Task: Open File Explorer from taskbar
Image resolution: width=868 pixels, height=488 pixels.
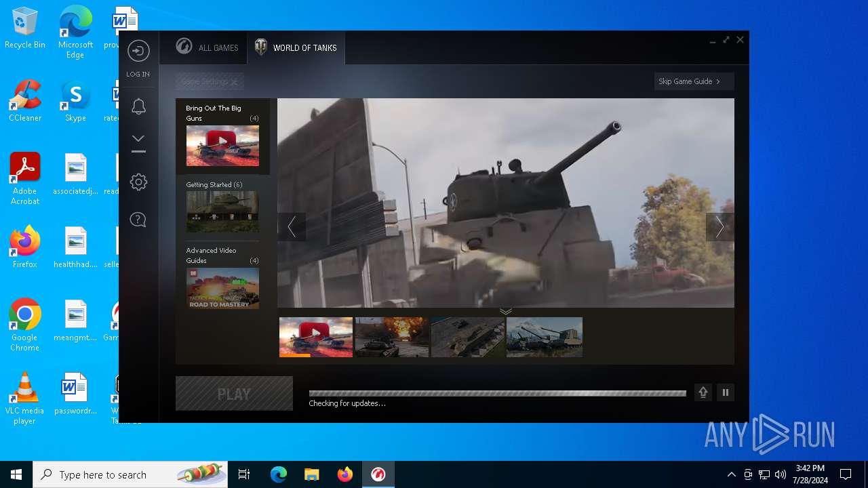Action: (x=312, y=474)
